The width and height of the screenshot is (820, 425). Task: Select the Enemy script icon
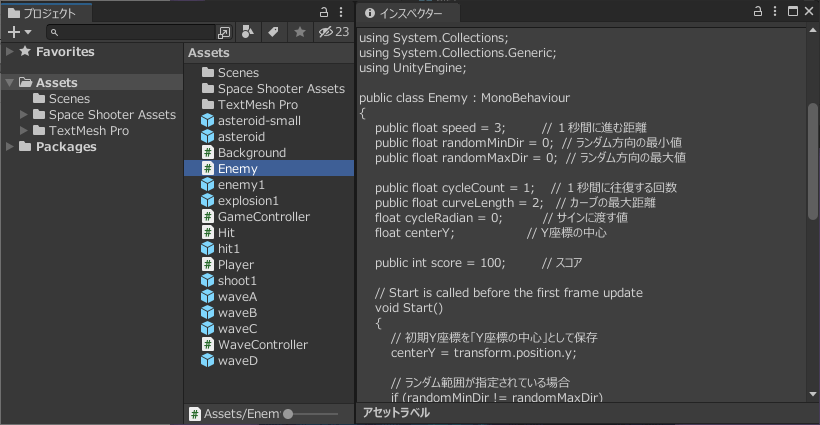click(x=208, y=168)
